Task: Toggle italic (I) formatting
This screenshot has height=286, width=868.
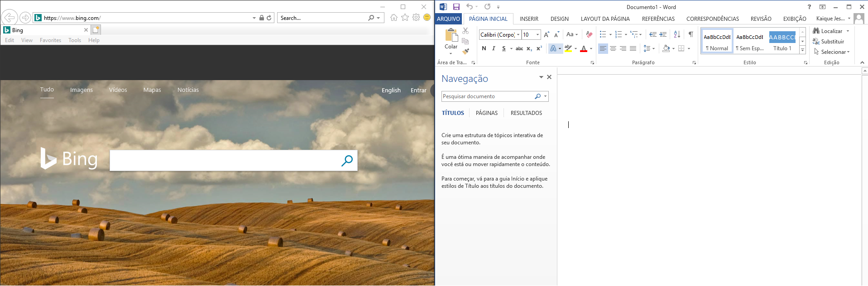Action: [x=494, y=48]
